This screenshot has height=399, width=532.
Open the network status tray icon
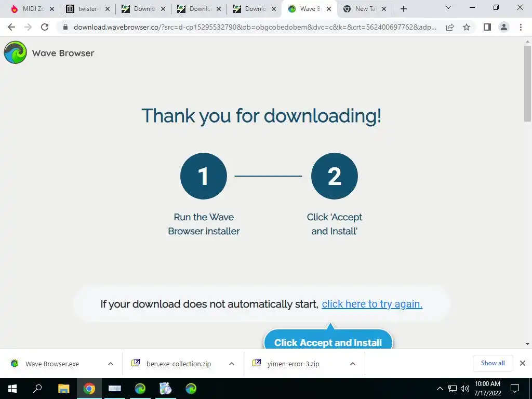453,389
